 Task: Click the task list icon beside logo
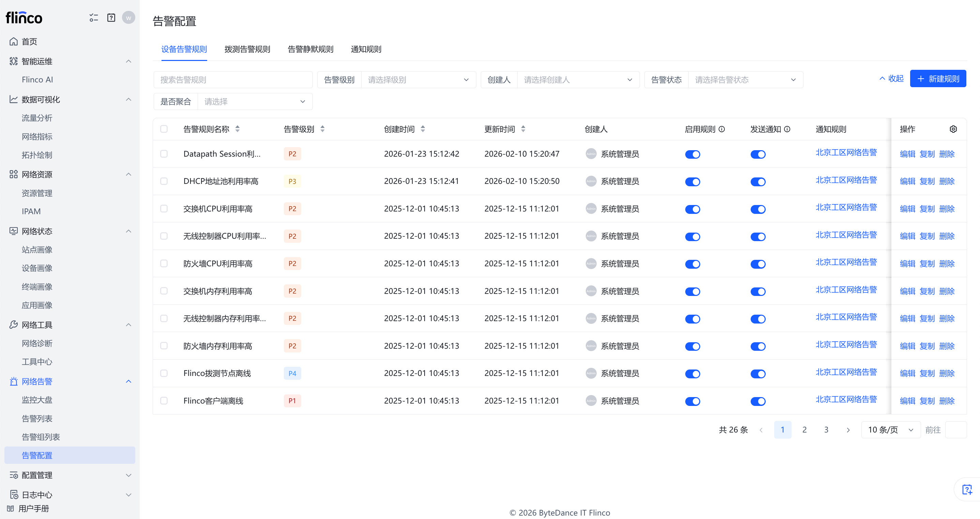[x=94, y=18]
